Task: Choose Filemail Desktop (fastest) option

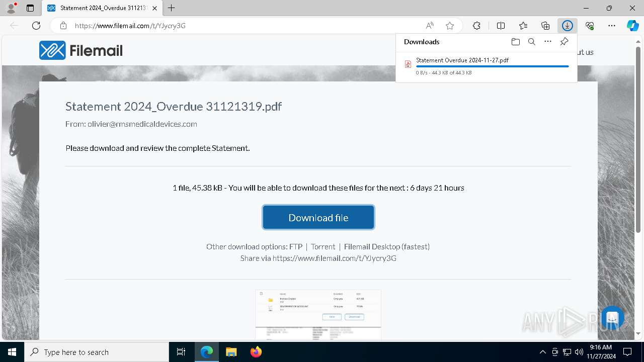Action: [387, 246]
